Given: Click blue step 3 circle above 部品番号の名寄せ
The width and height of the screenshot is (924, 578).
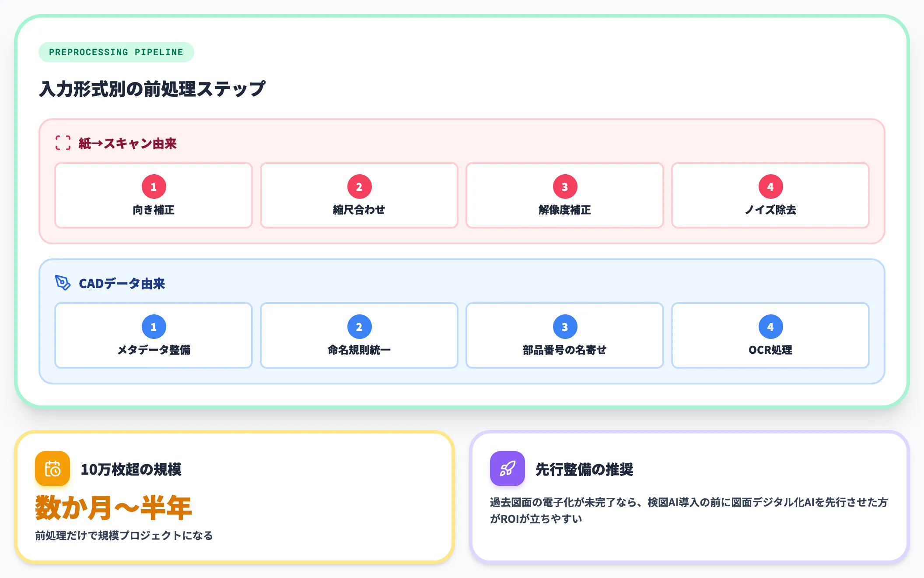Looking at the screenshot, I should (565, 327).
